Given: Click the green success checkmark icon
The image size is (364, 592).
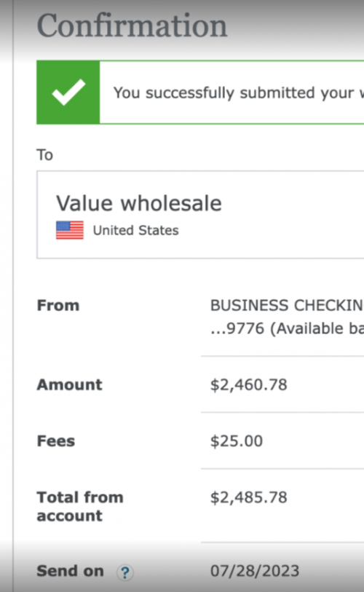Looking at the screenshot, I should point(68,92).
